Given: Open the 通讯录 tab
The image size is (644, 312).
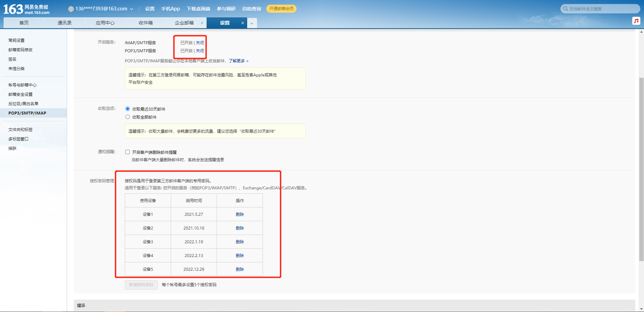Looking at the screenshot, I should coord(64,23).
